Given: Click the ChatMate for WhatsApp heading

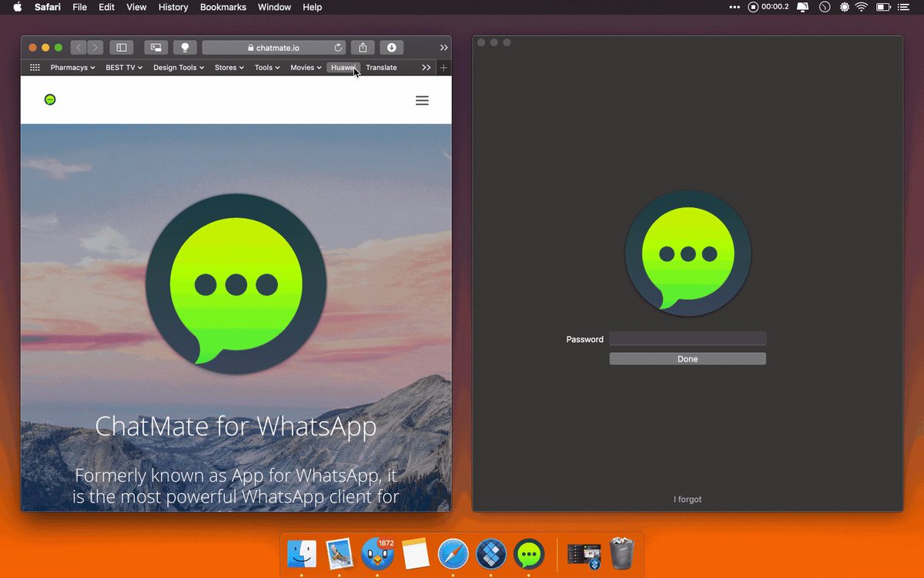Looking at the screenshot, I should point(236,426).
